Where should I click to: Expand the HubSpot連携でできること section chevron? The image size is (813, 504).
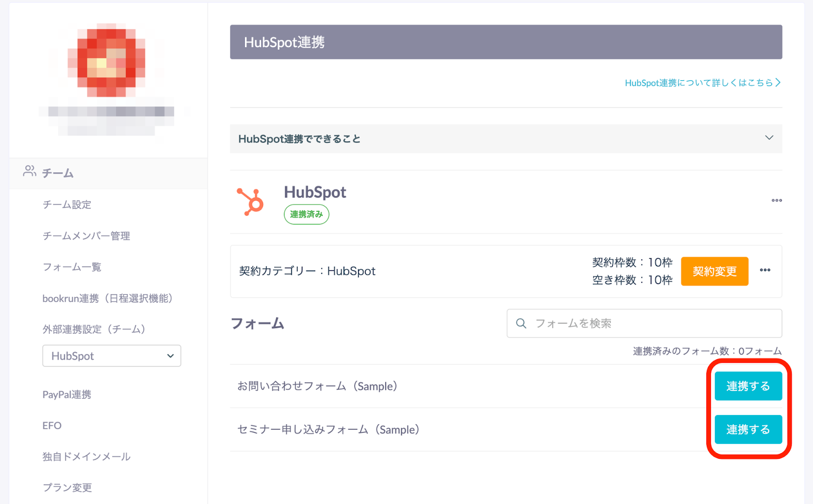pos(769,138)
